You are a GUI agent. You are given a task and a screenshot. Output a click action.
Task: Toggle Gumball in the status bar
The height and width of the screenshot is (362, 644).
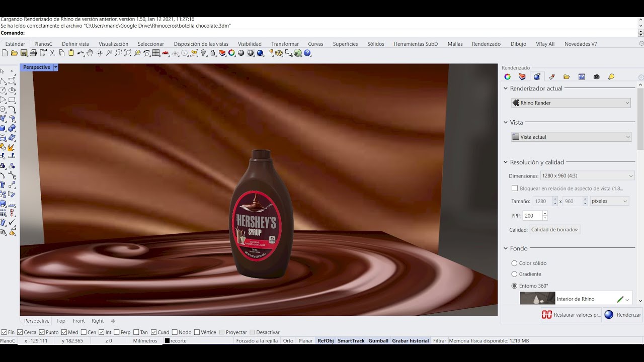tap(378, 341)
